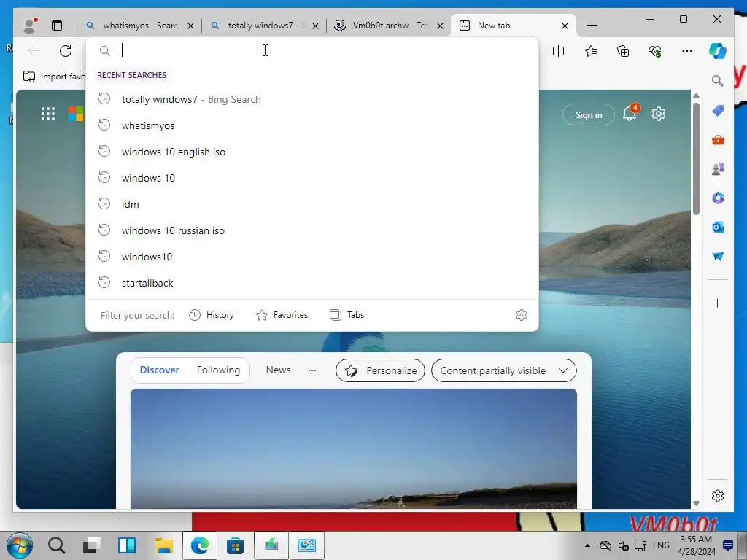
Task: Close the whatismyos tab
Action: 190,26
